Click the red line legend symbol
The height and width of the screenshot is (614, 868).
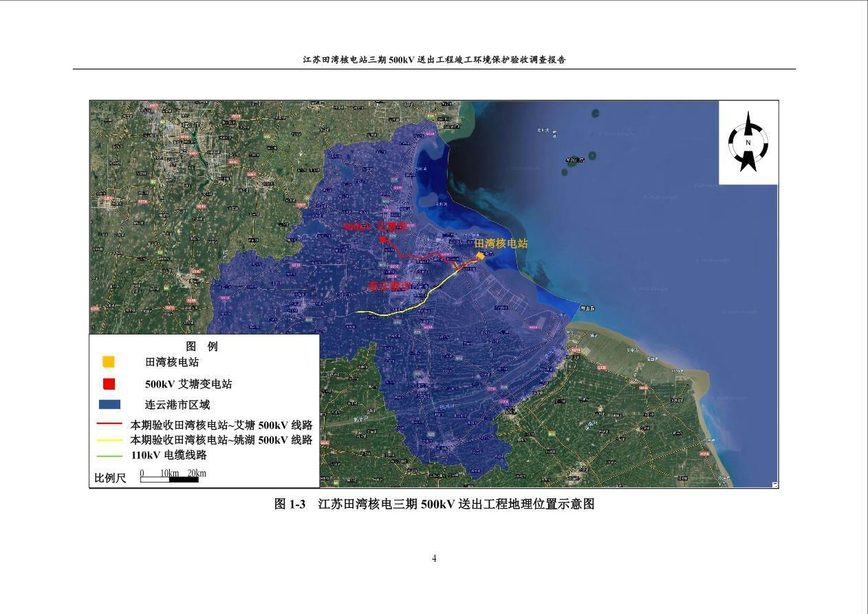[109, 425]
